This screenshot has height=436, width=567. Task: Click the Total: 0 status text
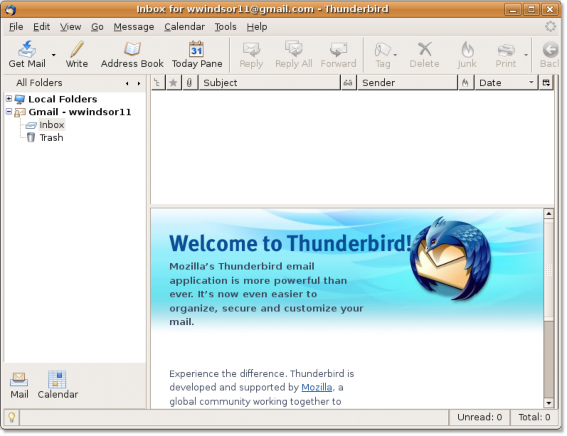[534, 417]
